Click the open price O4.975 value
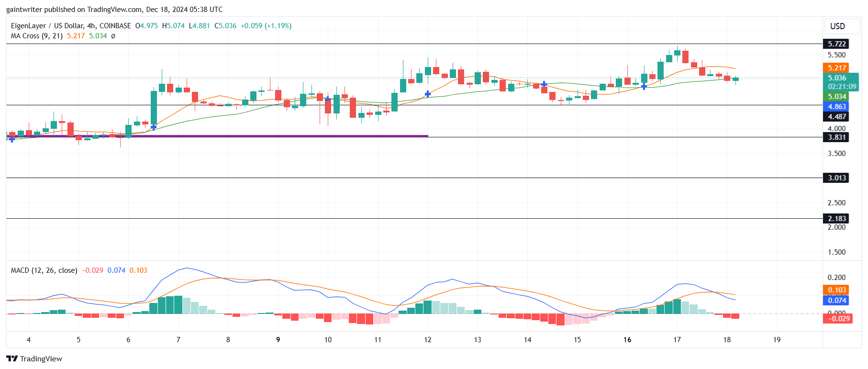Image resolution: width=868 pixels, height=369 pixels. (x=146, y=26)
